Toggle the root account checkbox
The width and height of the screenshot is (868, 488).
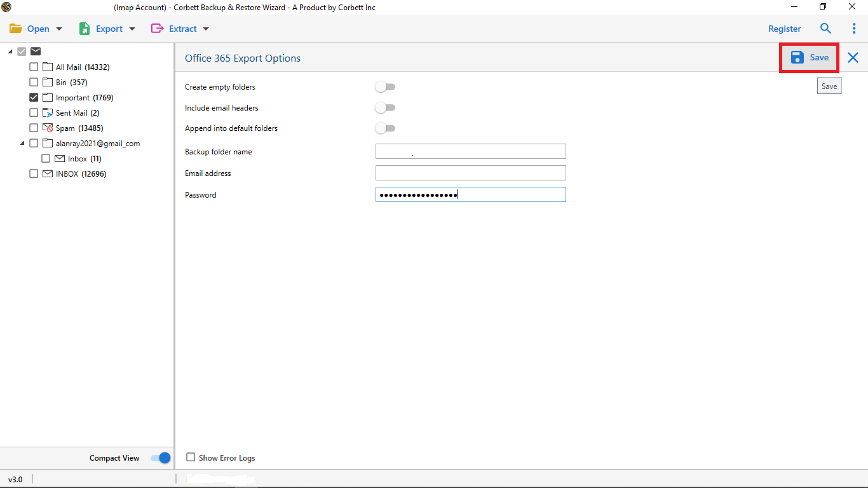point(22,51)
